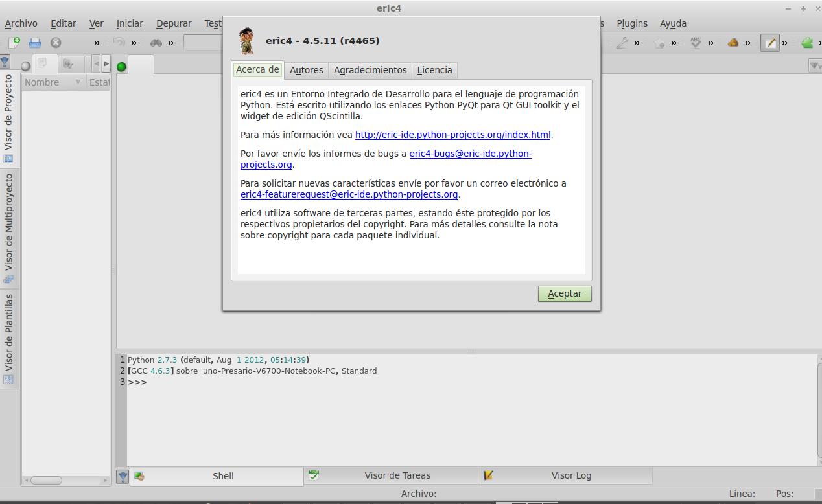Sort by the Nombre column header
This screenshot has width=822, height=504.
[x=54, y=82]
